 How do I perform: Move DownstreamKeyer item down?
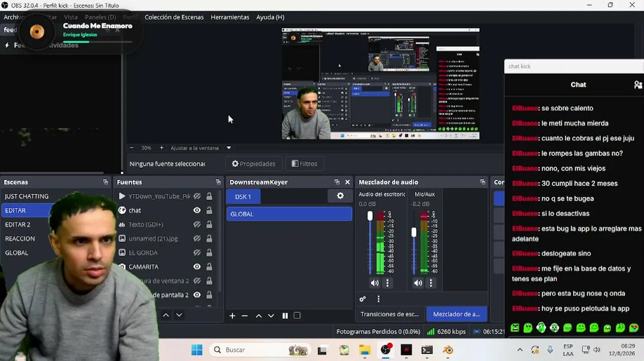tap(271, 315)
